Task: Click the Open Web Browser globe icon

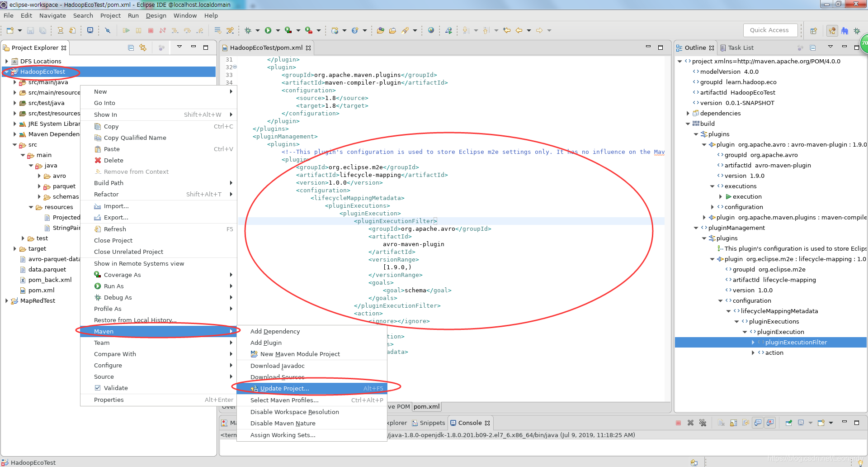Action: point(431,30)
